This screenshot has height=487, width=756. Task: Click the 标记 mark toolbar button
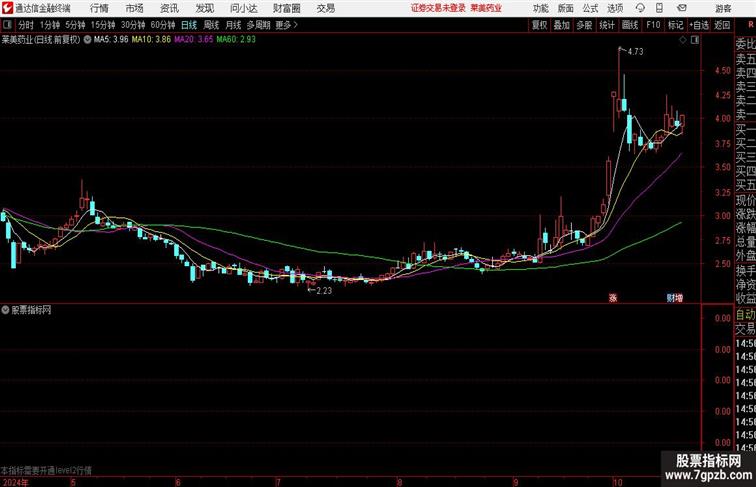click(x=675, y=25)
